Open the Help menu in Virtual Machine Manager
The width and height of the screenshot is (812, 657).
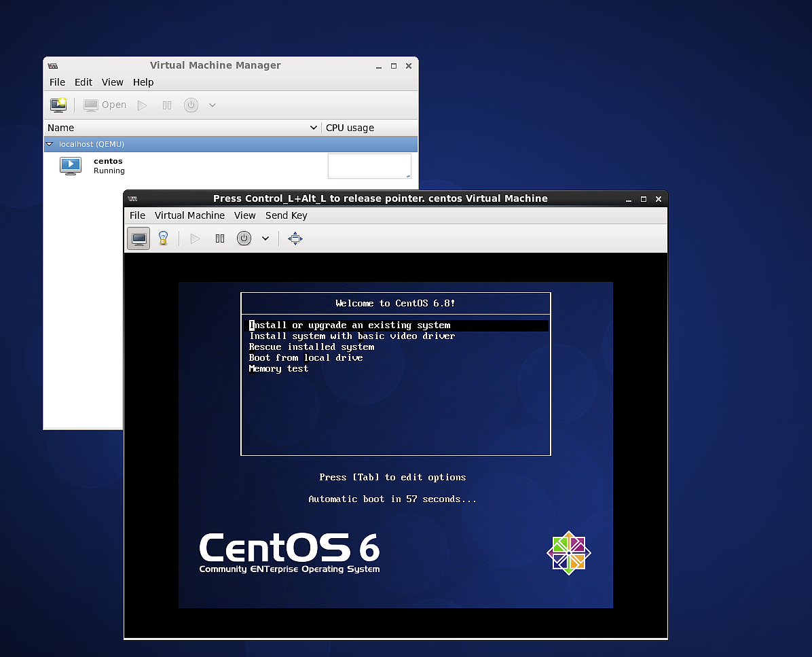coord(143,82)
